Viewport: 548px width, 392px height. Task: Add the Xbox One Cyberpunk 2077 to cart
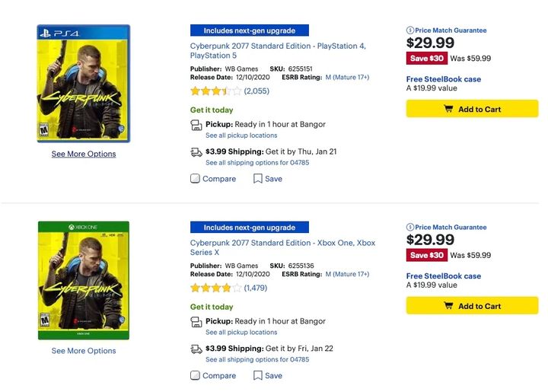click(472, 306)
